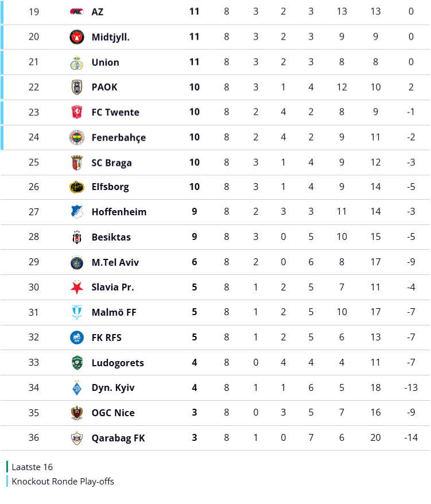Image resolution: width=431 pixels, height=504 pixels.
Task: Open the Qarabag FK team link
Action: coord(118,438)
